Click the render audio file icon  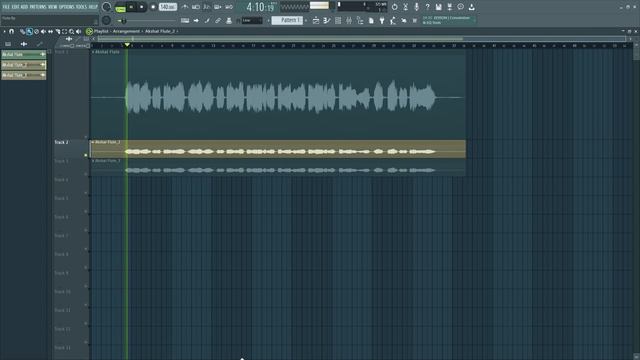tap(449, 7)
